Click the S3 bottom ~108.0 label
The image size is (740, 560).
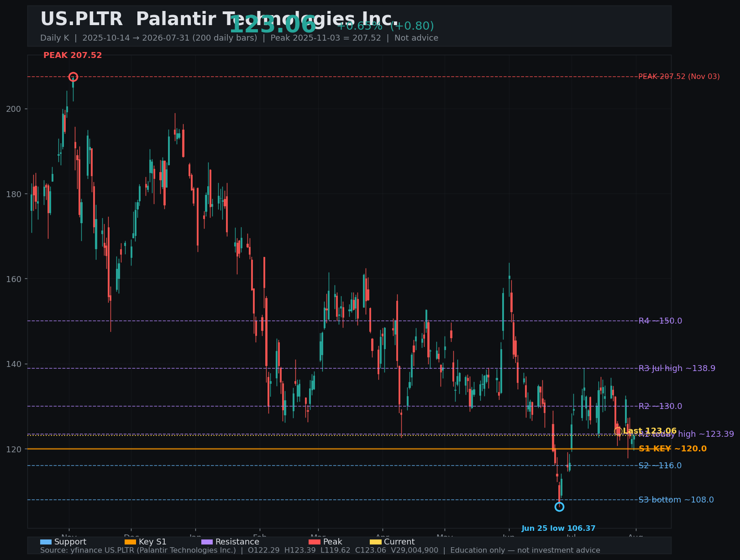676,500
